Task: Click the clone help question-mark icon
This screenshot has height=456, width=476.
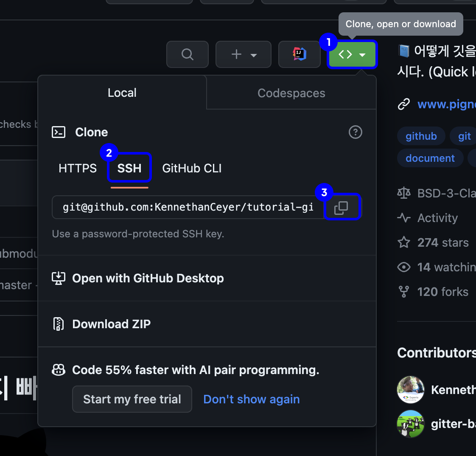Action: pyautogui.click(x=355, y=132)
